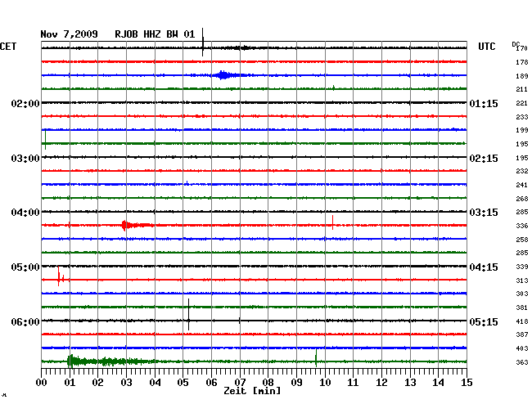Click the tall black spike on the top trace

click(x=202, y=42)
